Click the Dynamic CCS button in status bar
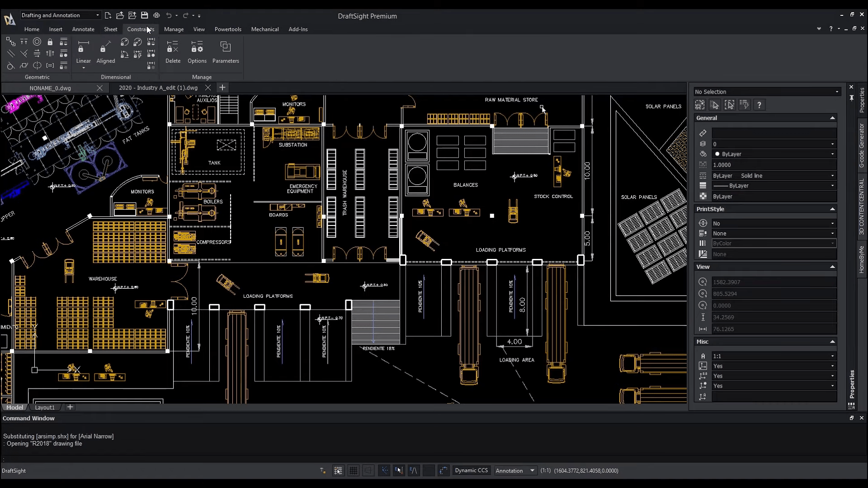868x488 pixels. (472, 470)
